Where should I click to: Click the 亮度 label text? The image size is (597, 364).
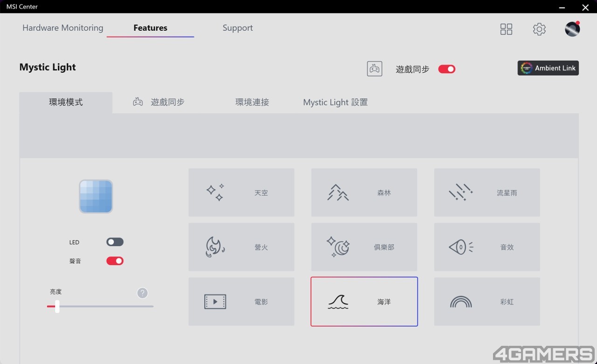tap(56, 292)
